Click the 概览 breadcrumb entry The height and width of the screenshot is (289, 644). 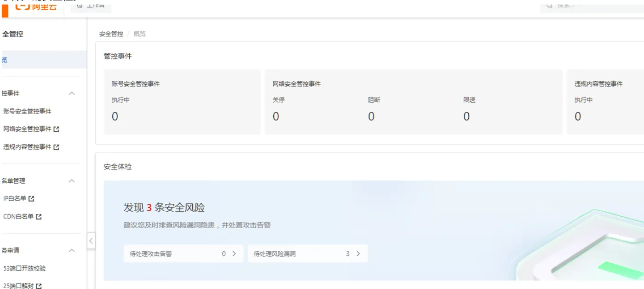click(x=139, y=34)
